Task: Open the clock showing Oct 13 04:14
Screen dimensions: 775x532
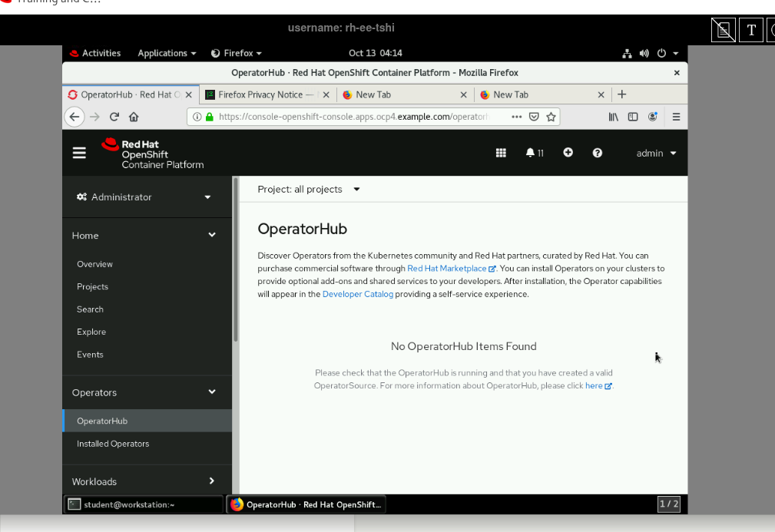Action: click(375, 53)
